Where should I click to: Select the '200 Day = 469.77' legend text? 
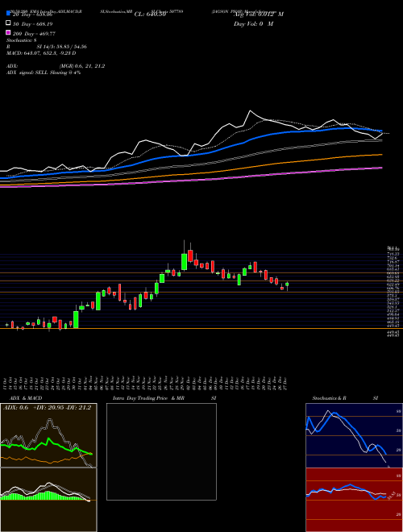(34, 34)
